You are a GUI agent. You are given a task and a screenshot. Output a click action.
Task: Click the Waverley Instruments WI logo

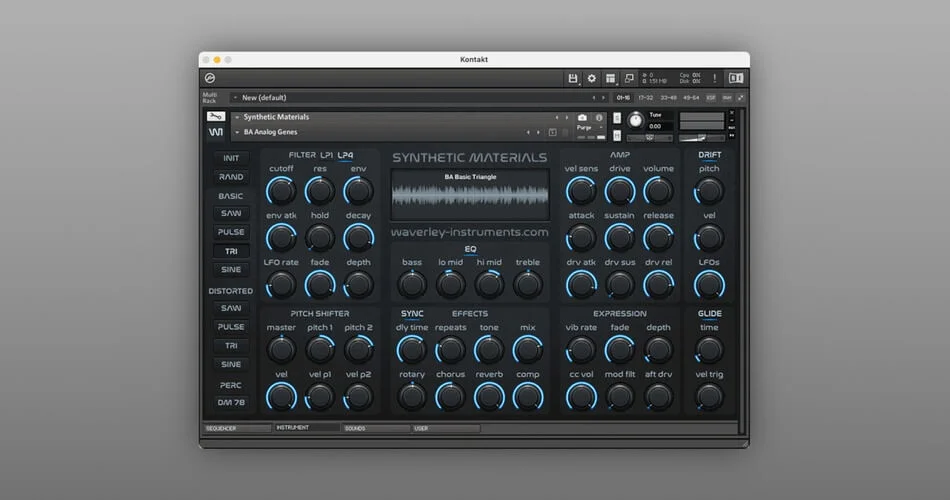216,132
